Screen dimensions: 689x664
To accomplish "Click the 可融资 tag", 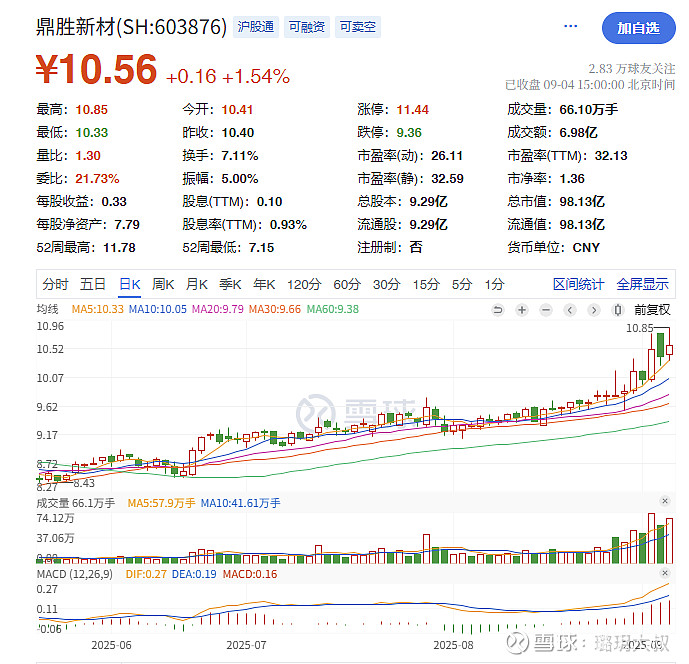I will 307,27.
